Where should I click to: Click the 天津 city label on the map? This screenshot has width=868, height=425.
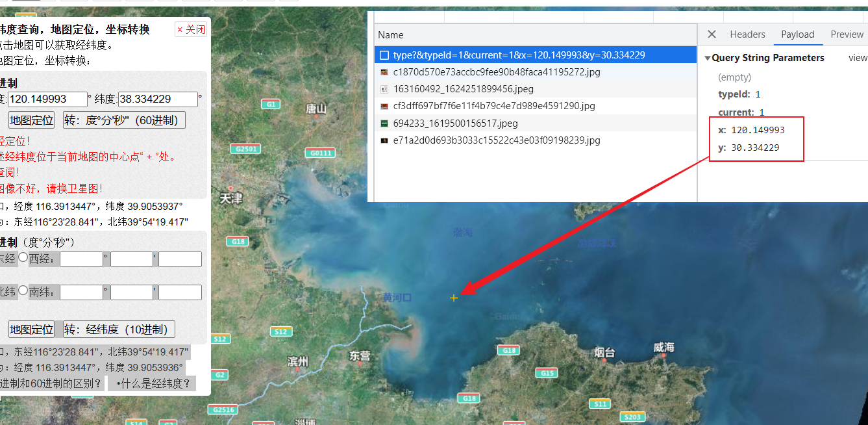pos(231,198)
